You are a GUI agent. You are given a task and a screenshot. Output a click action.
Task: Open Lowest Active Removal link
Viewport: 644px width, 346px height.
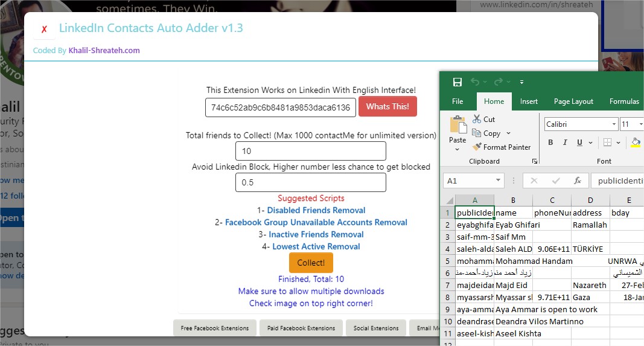pyautogui.click(x=316, y=246)
